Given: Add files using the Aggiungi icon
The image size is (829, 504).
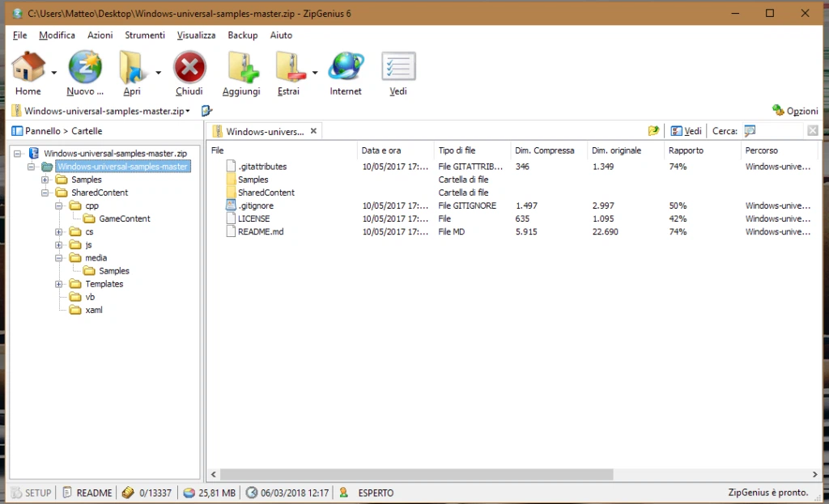Looking at the screenshot, I should click(x=242, y=68).
